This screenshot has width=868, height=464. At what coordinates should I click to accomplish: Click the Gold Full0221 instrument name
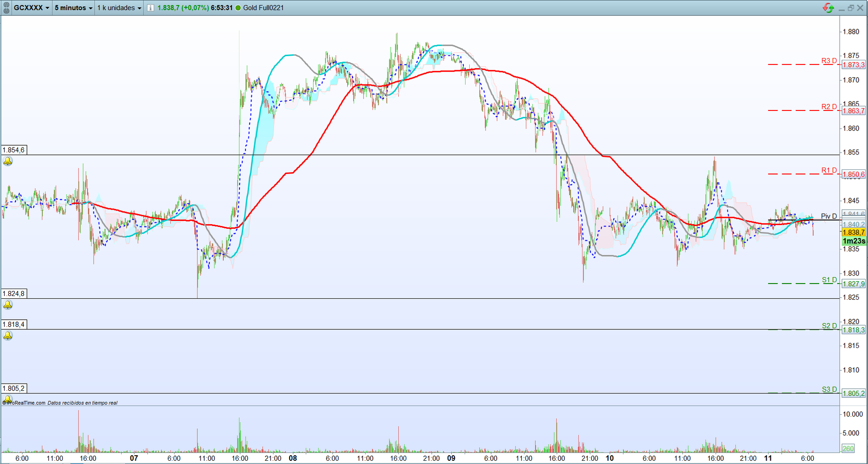tap(263, 8)
